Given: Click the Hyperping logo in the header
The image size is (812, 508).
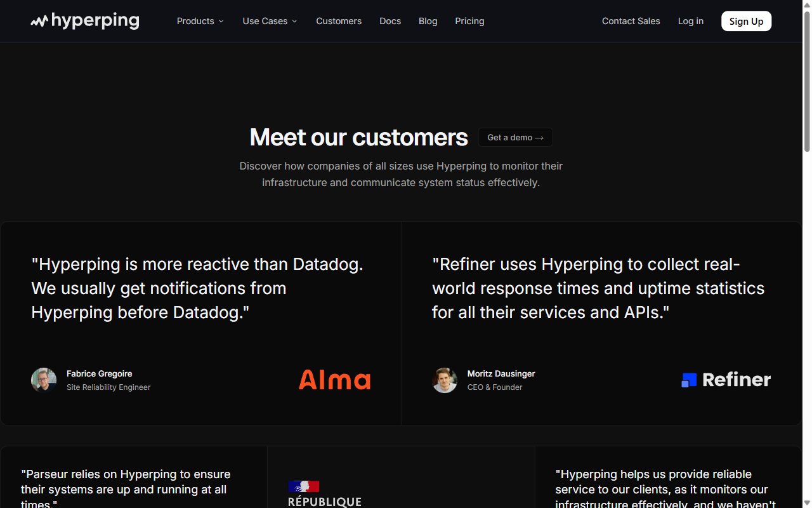Looking at the screenshot, I should tap(85, 21).
